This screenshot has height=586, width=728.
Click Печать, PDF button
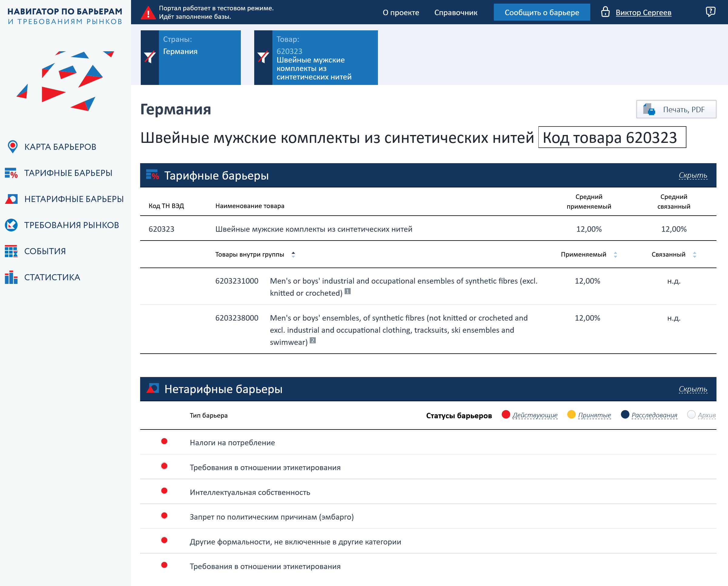coord(676,109)
